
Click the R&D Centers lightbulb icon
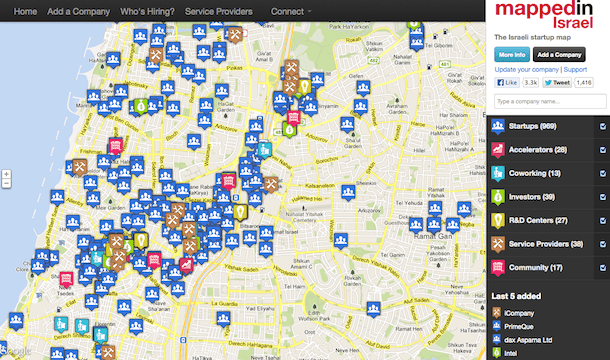(x=498, y=220)
